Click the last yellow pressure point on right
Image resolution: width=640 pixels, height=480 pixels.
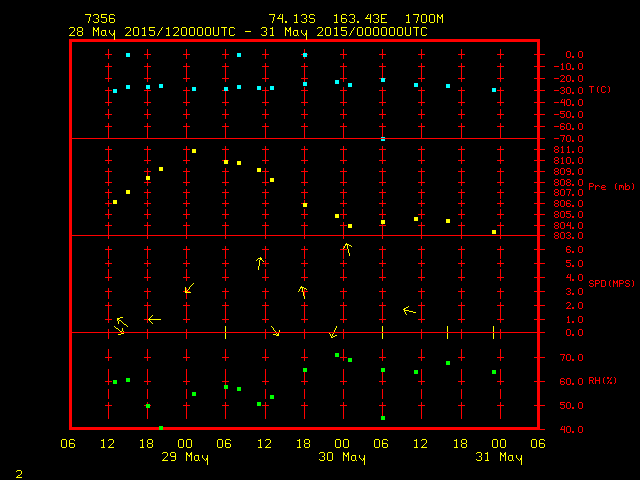pos(494,232)
